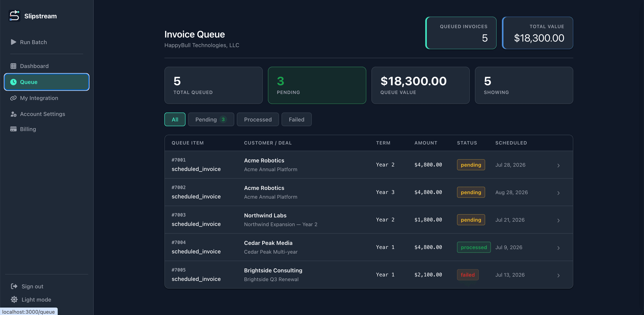The image size is (644, 315).
Task: Click the Year 3 term cell
Action: [x=385, y=192]
